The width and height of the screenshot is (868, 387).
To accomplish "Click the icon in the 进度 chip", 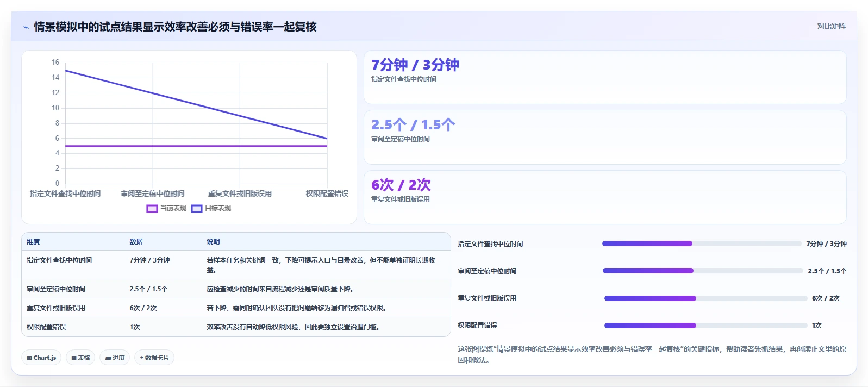I will tap(108, 358).
